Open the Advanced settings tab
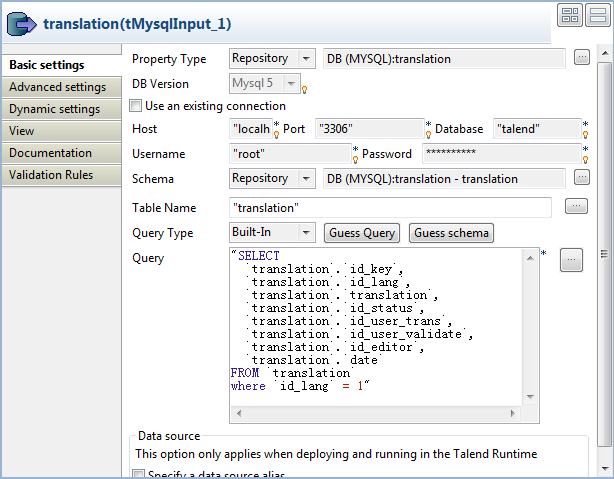The image size is (614, 479). tap(57, 87)
